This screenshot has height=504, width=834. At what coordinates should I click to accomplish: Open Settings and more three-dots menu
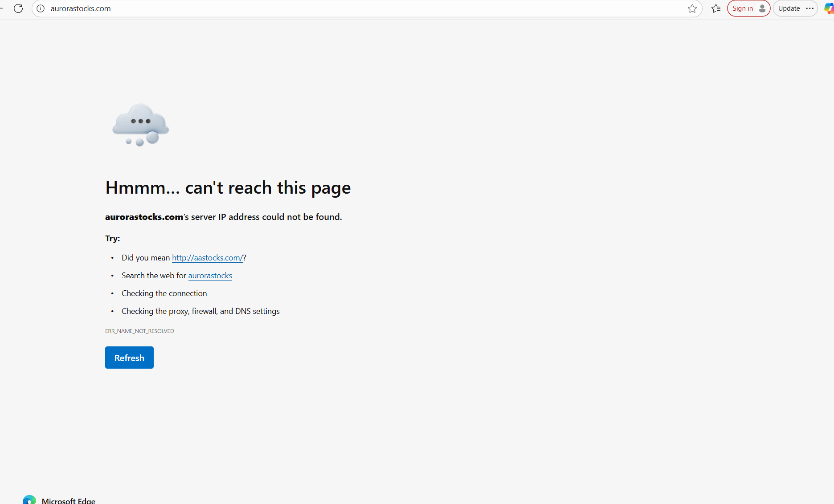pos(810,8)
